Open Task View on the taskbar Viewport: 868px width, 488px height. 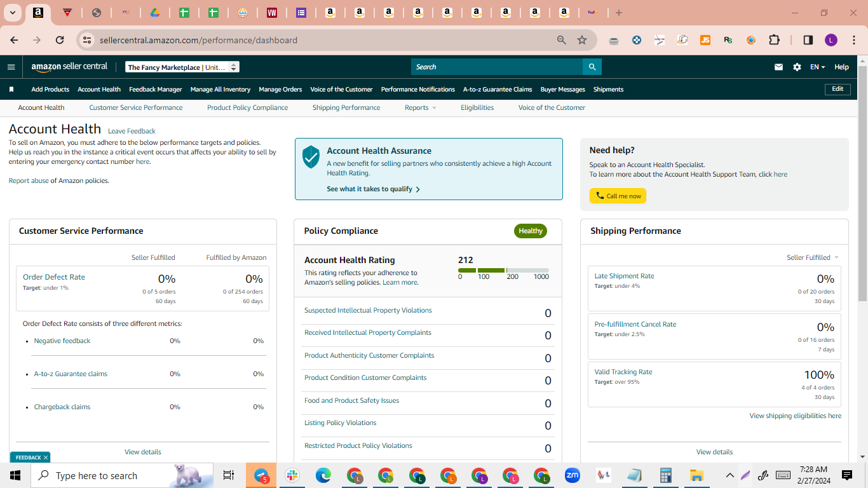(x=229, y=475)
